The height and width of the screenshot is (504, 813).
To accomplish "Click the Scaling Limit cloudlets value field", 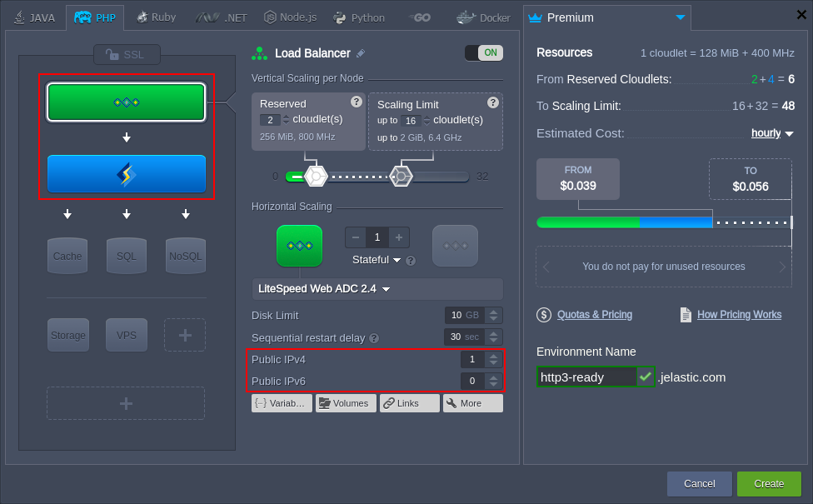I will click(x=411, y=121).
